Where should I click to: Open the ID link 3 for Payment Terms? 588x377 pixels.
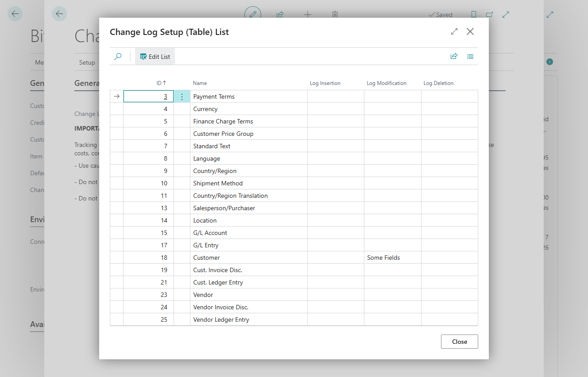pyautogui.click(x=166, y=96)
